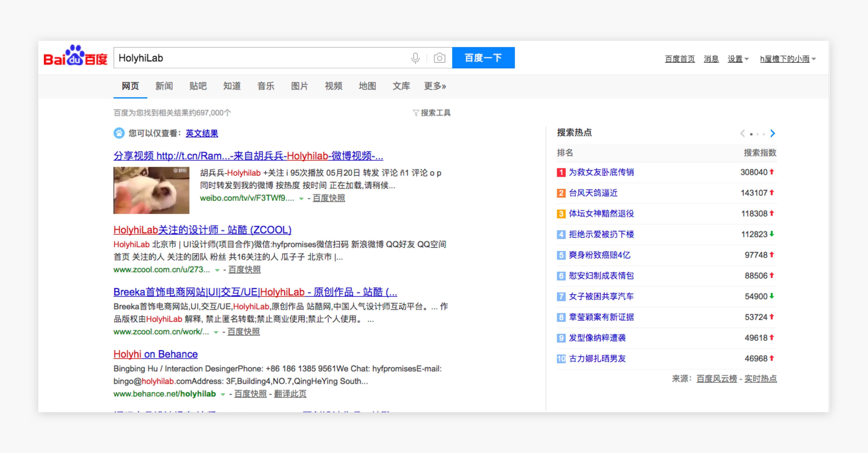Click rank 1 badge in hot searches

point(561,173)
